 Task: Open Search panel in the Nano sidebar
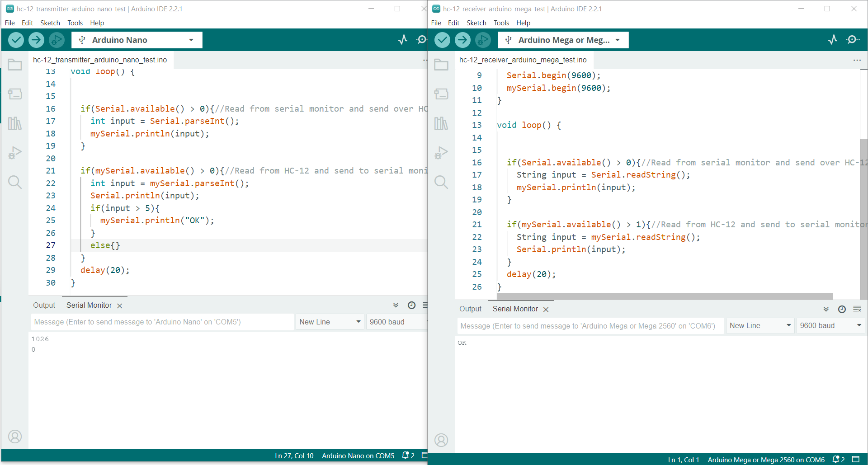pos(15,182)
